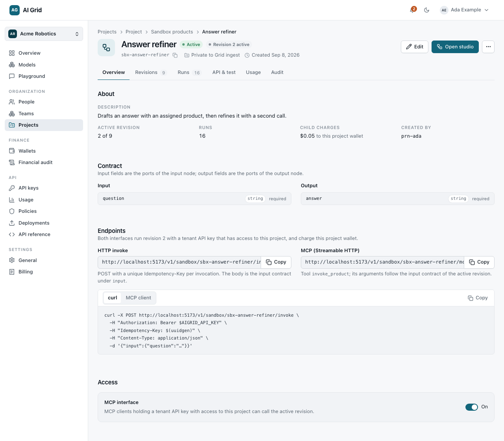Click the General settings gear icon
Viewport: 504px width, 441px height.
click(12, 260)
